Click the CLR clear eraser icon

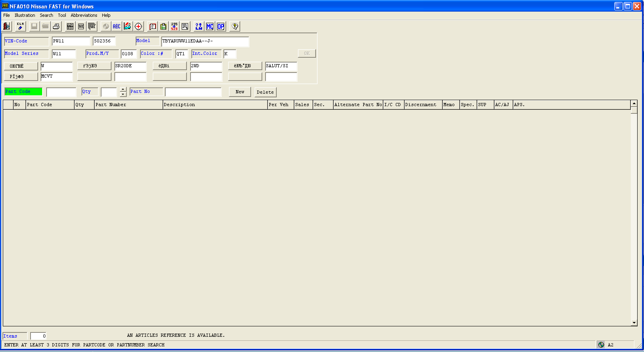[x=20, y=26]
